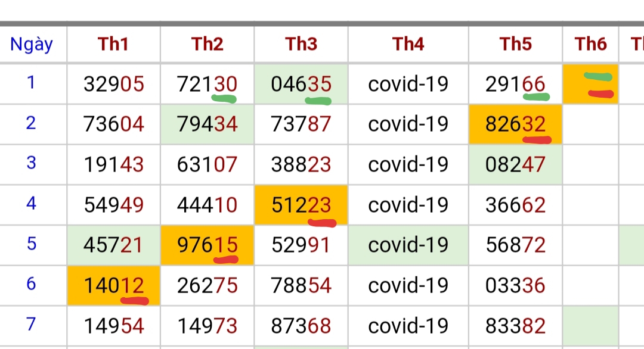Click the light green cell 04635
The width and height of the screenshot is (644, 349).
[x=301, y=84]
